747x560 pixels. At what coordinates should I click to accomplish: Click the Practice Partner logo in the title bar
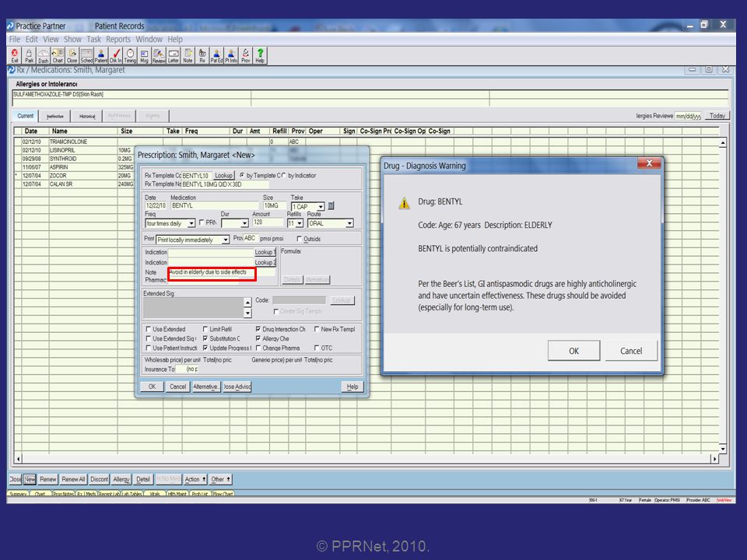pyautogui.click(x=10, y=26)
